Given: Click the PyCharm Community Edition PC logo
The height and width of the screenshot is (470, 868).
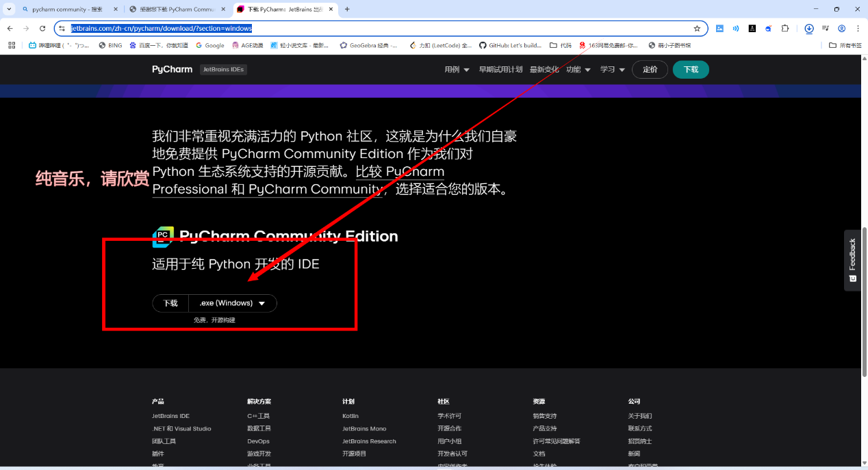Looking at the screenshot, I should (163, 237).
